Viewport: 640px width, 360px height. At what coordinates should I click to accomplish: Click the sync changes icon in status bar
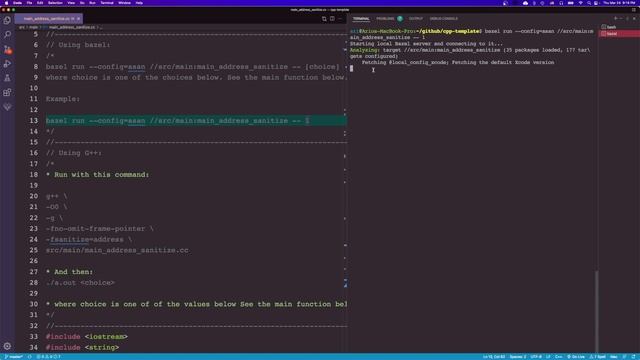[29, 357]
